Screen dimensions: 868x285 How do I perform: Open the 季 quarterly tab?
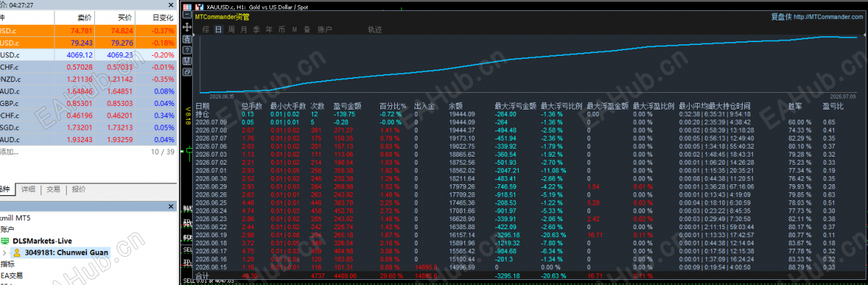[256, 30]
